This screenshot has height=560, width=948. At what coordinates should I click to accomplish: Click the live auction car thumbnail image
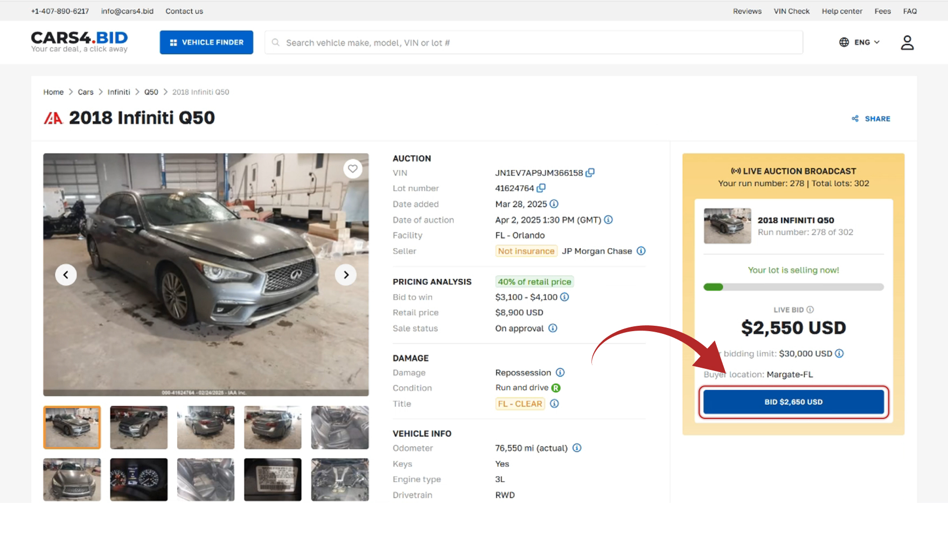[727, 226]
